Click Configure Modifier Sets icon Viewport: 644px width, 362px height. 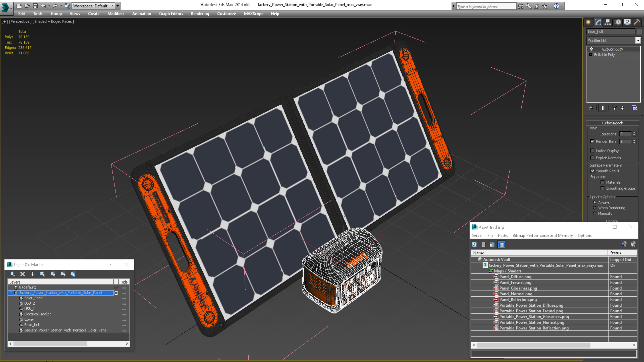pyautogui.click(x=635, y=108)
